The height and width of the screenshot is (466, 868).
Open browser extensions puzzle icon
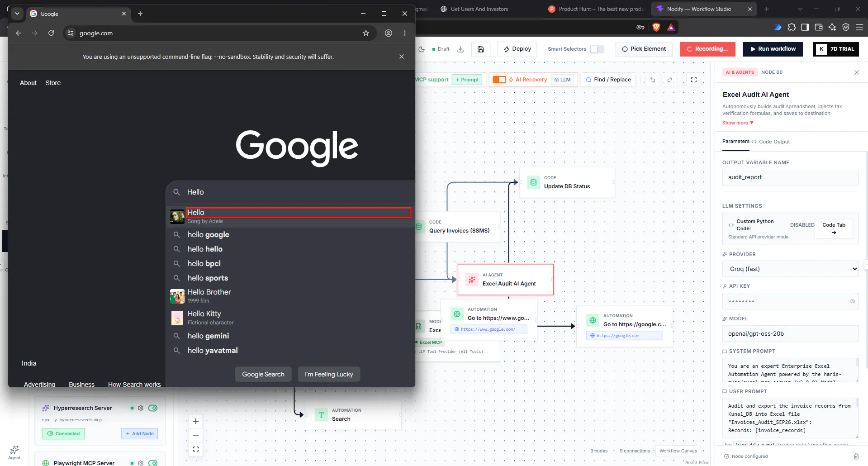pyautogui.click(x=792, y=27)
